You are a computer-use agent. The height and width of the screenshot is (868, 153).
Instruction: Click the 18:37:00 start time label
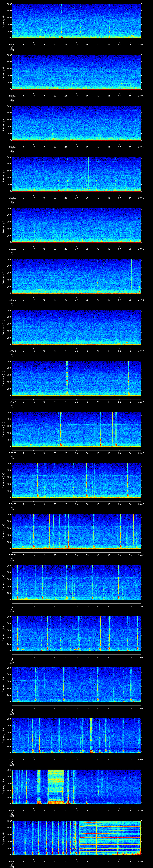click(12, 657)
